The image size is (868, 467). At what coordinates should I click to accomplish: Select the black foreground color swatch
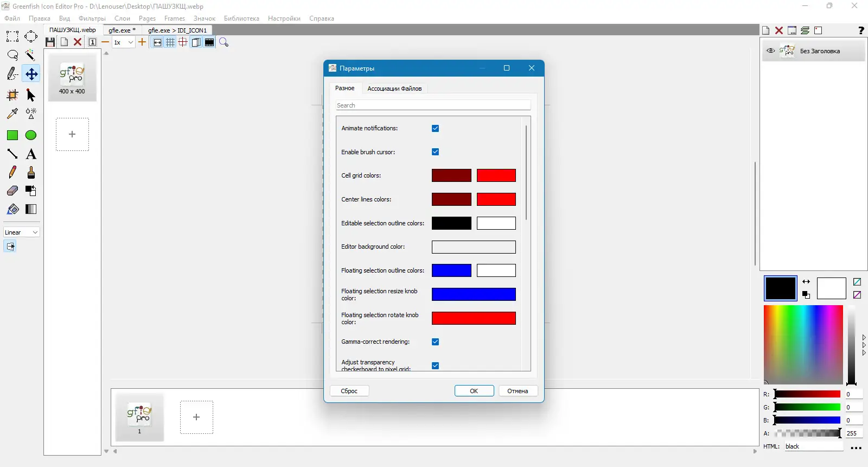[781, 288]
